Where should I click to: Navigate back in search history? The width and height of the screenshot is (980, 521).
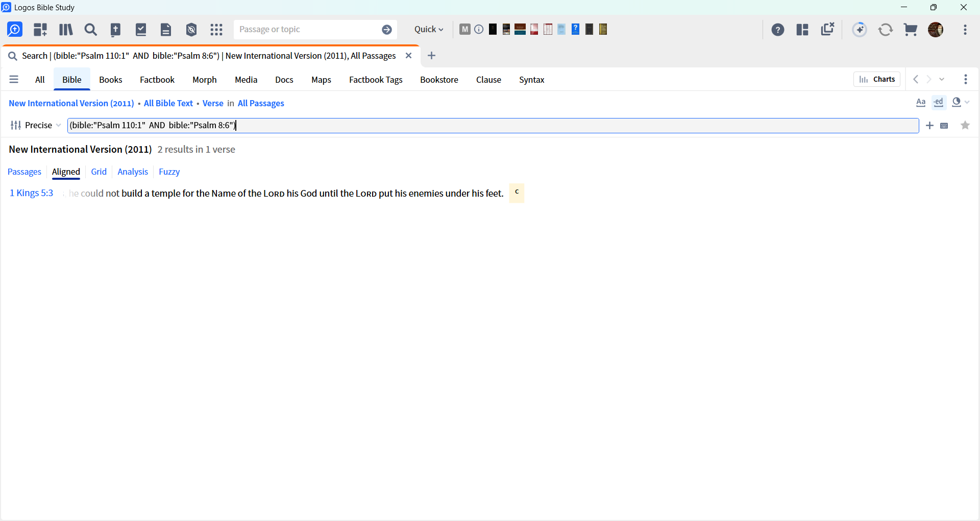click(916, 79)
